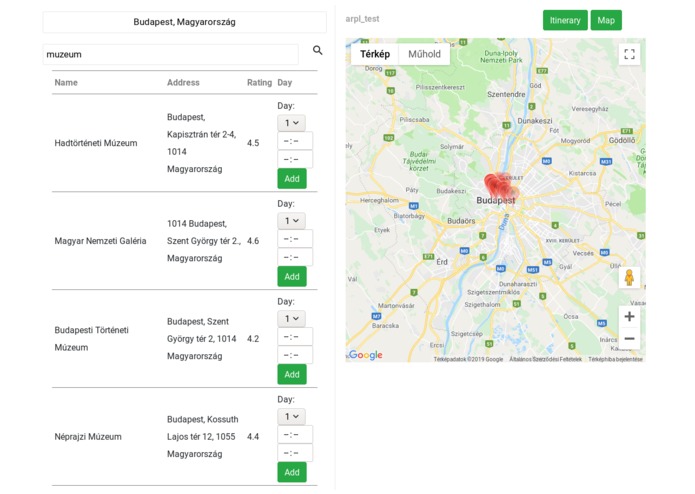Click the 4.2 rating value
Viewport: 695px width, 494px height.
pos(253,339)
